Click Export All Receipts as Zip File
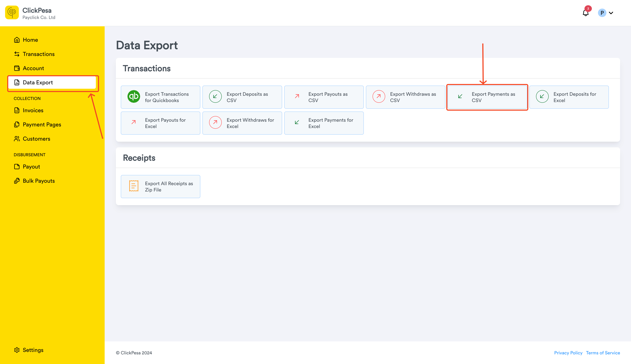 click(160, 187)
